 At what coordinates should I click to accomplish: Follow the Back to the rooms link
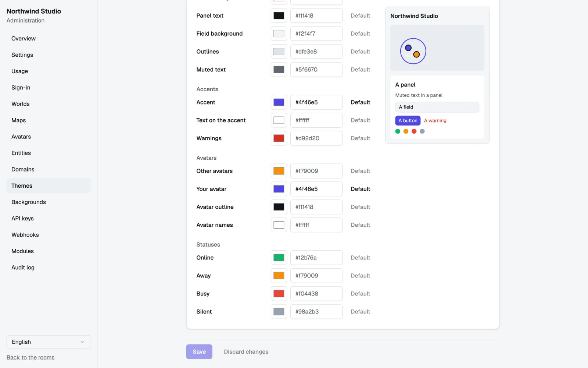click(x=31, y=357)
